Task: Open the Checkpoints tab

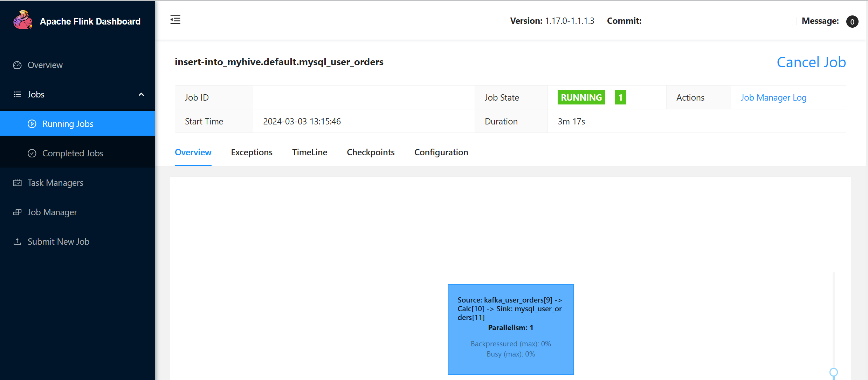Action: [x=371, y=152]
